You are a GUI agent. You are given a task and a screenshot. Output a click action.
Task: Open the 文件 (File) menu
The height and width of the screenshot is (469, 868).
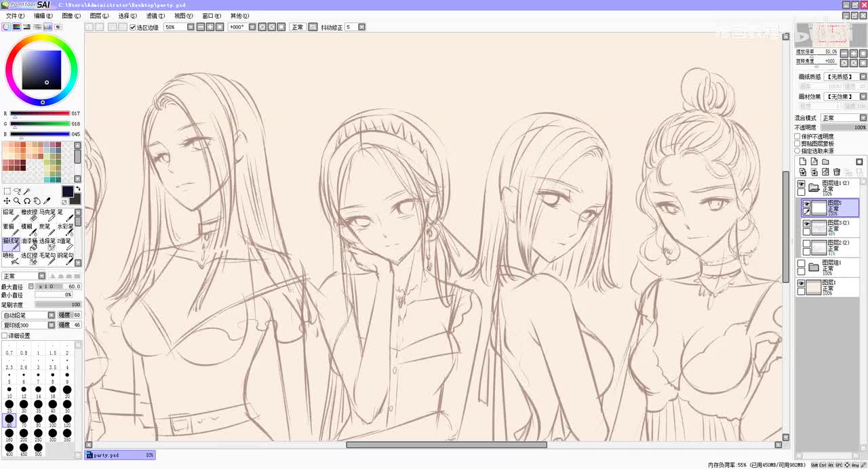coord(15,16)
